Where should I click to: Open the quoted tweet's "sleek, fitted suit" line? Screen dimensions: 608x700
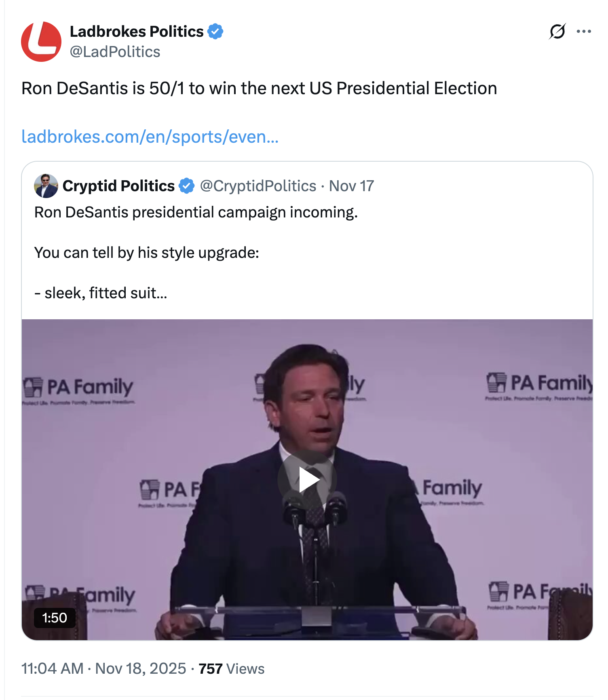[x=101, y=293]
